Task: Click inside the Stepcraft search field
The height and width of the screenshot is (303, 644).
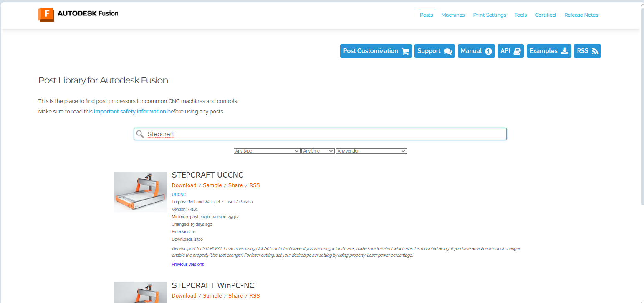Action: click(x=320, y=134)
